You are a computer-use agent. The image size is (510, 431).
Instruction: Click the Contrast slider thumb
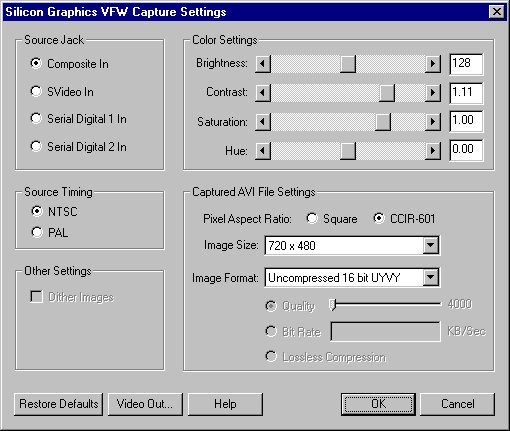point(387,92)
